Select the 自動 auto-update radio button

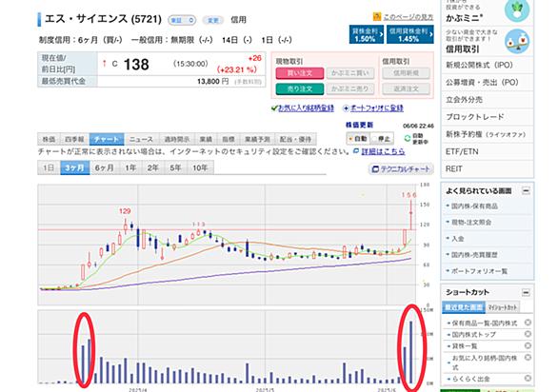pyautogui.click(x=350, y=138)
